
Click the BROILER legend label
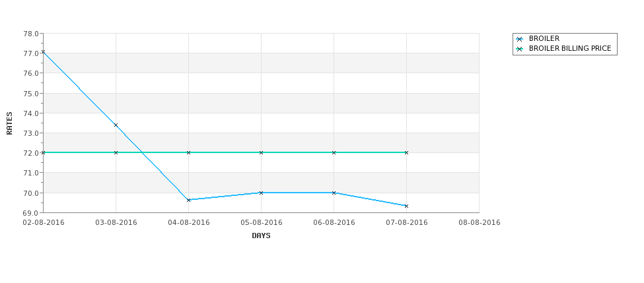click(544, 38)
